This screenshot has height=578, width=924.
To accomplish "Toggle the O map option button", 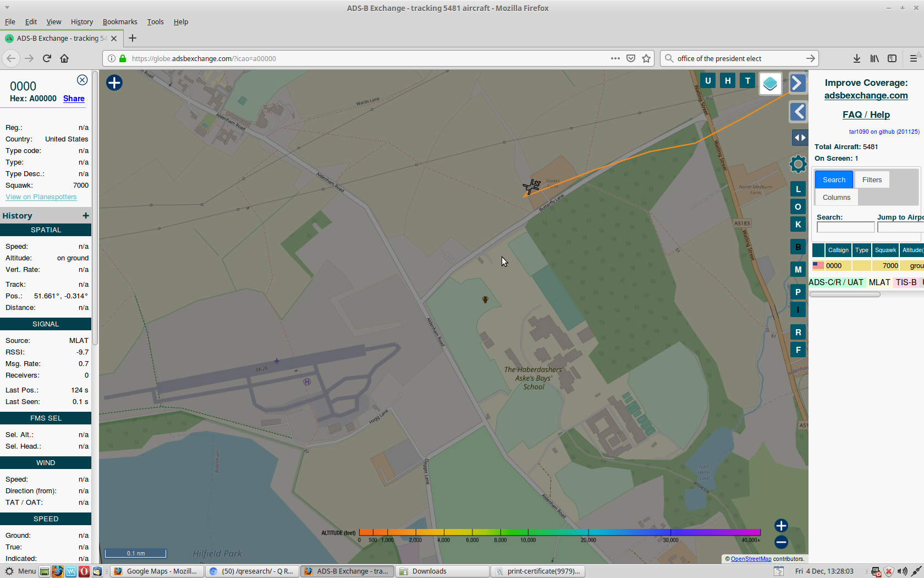I will point(798,207).
